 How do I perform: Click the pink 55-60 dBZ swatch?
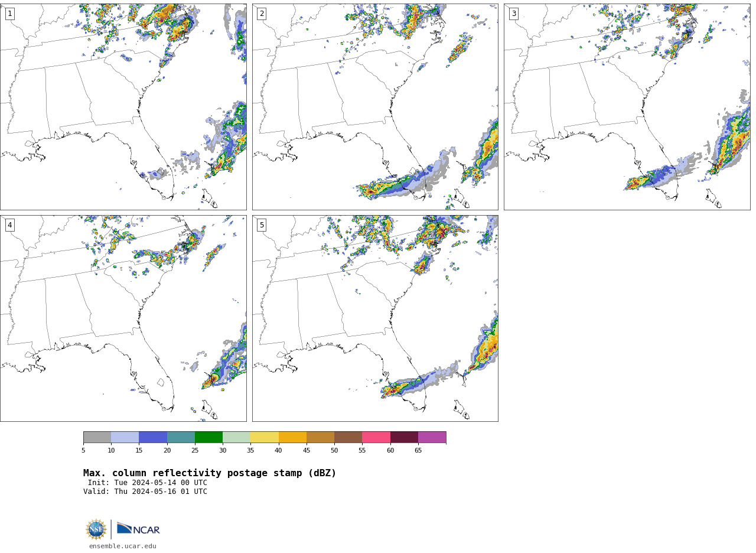(376, 437)
